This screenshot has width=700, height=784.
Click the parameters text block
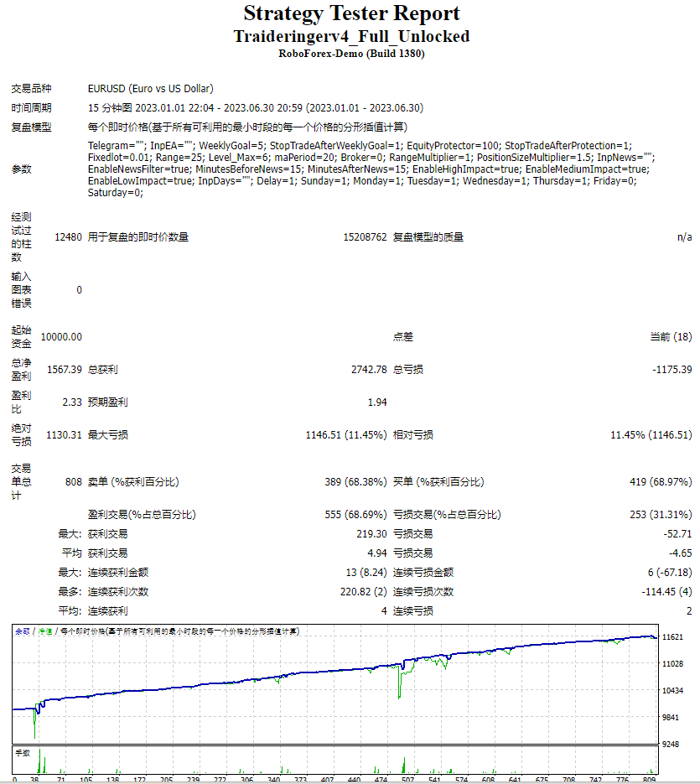[x=371, y=169]
